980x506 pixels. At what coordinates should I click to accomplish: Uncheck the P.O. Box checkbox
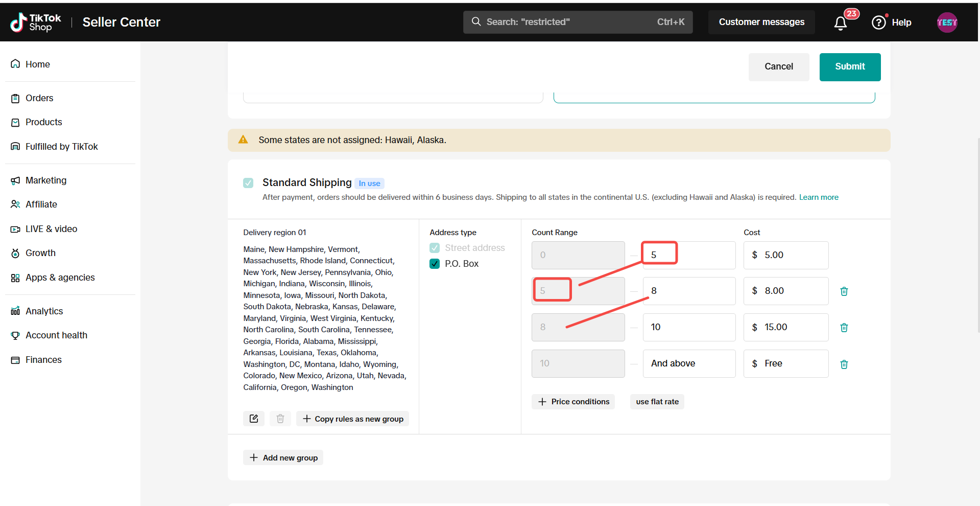tap(435, 264)
